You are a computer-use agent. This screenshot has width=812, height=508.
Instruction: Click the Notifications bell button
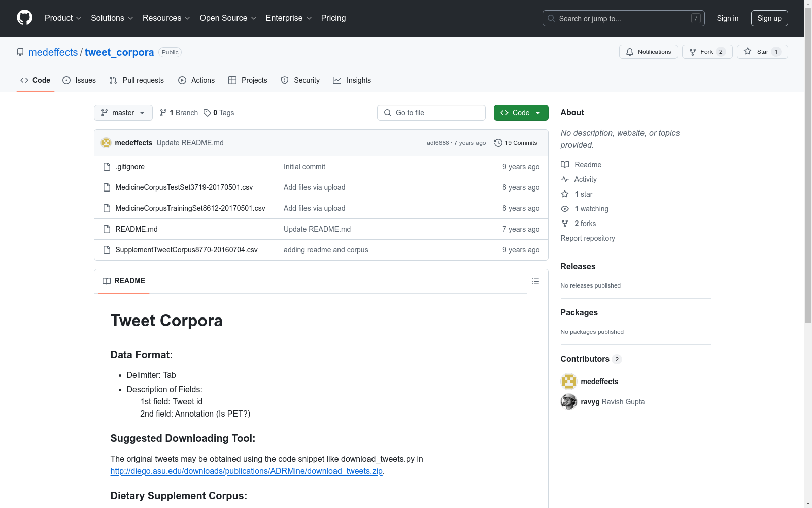[x=648, y=52]
